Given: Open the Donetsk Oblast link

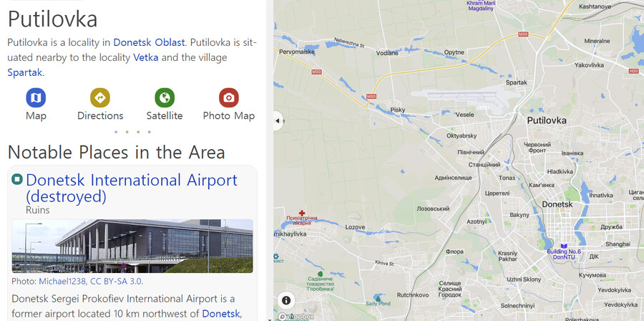Looking at the screenshot, I should (149, 42).
